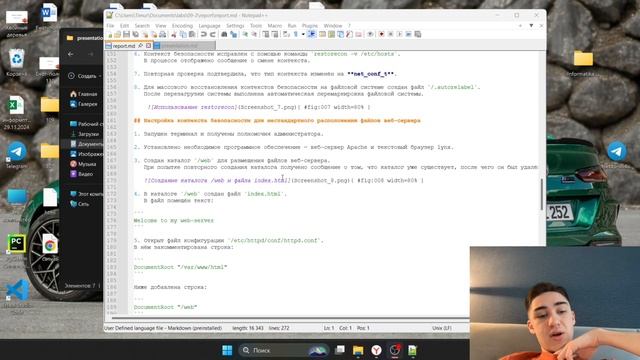
Task: Print the document using toolbar icon
Action: point(163,34)
